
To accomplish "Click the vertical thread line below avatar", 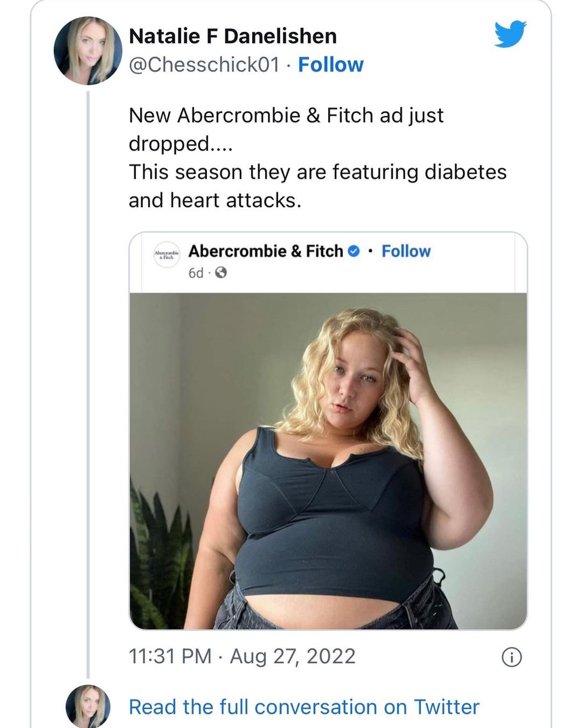I will tap(88, 377).
